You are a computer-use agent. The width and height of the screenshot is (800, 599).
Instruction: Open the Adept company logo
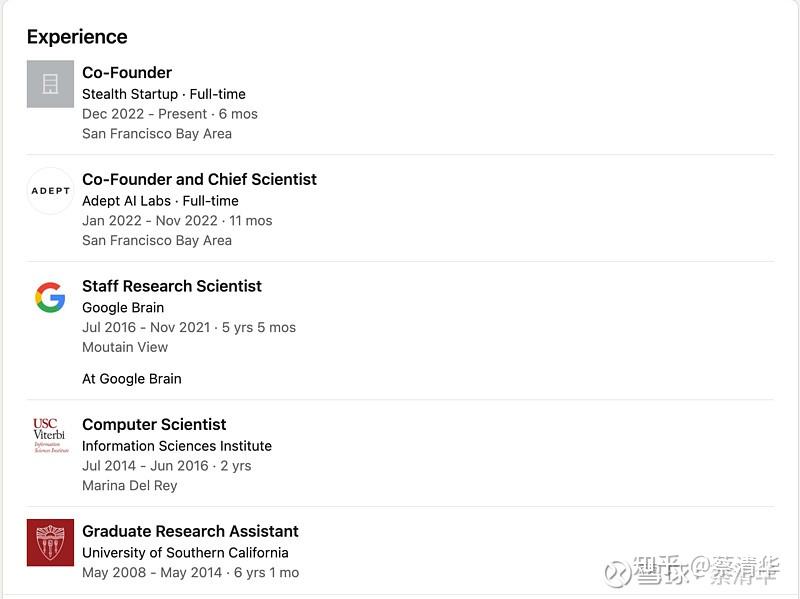[50, 191]
